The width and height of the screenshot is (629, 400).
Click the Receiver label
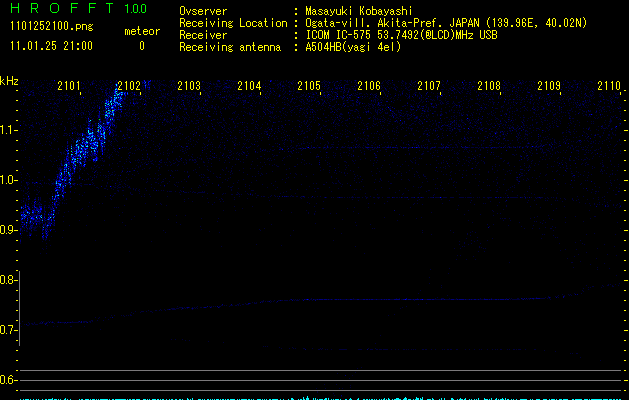coord(203,35)
